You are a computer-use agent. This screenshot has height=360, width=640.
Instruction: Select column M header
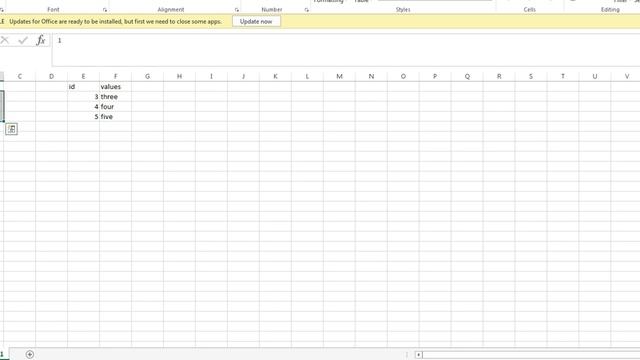pyautogui.click(x=339, y=76)
